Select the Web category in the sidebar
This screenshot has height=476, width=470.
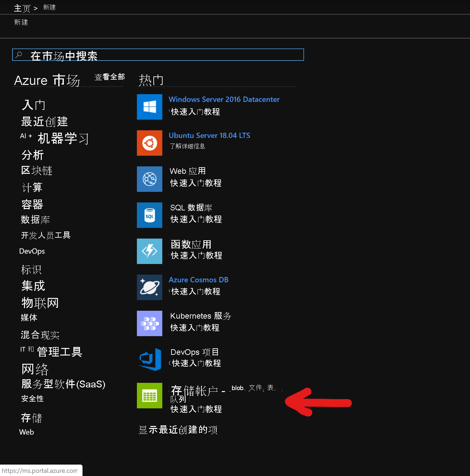[27, 432]
